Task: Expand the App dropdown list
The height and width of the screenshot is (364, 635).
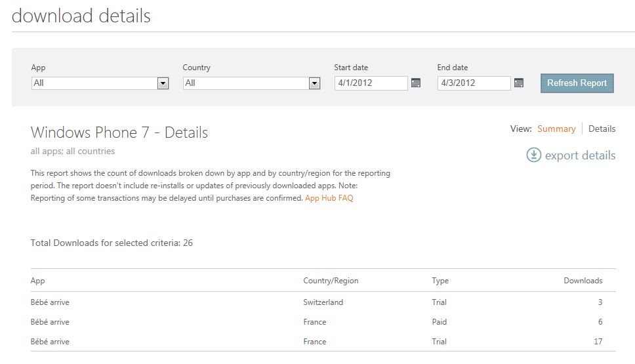Action: (x=163, y=83)
